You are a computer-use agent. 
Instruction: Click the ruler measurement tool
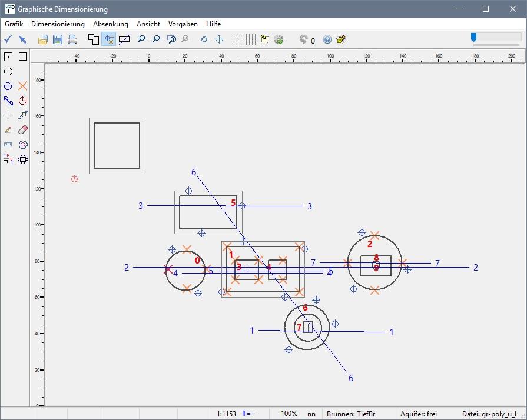[8, 145]
